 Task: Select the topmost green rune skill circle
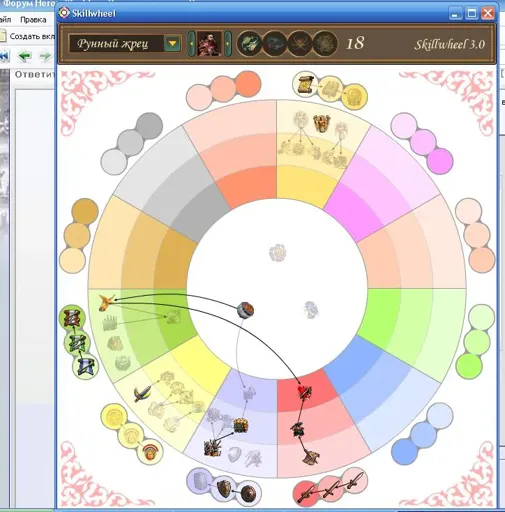72,318
